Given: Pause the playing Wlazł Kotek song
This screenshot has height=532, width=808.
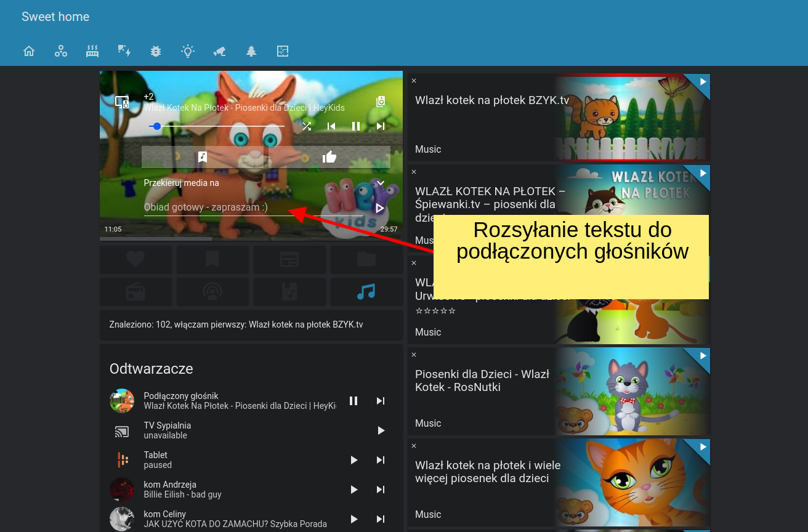Looking at the screenshot, I should tap(356, 126).
